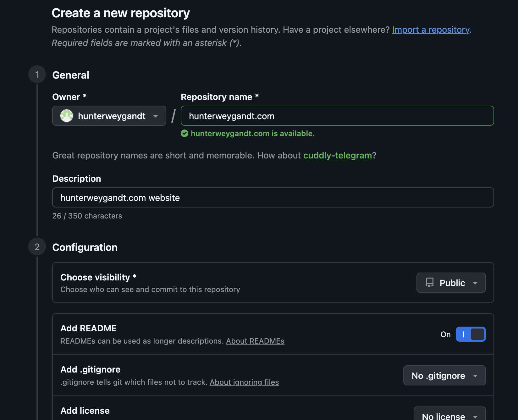
Task: Click the 'Add .gitignore' heading
Action: click(90, 369)
